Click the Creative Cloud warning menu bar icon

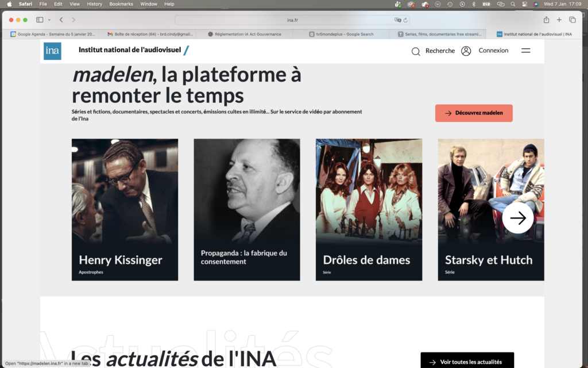tap(411, 4)
